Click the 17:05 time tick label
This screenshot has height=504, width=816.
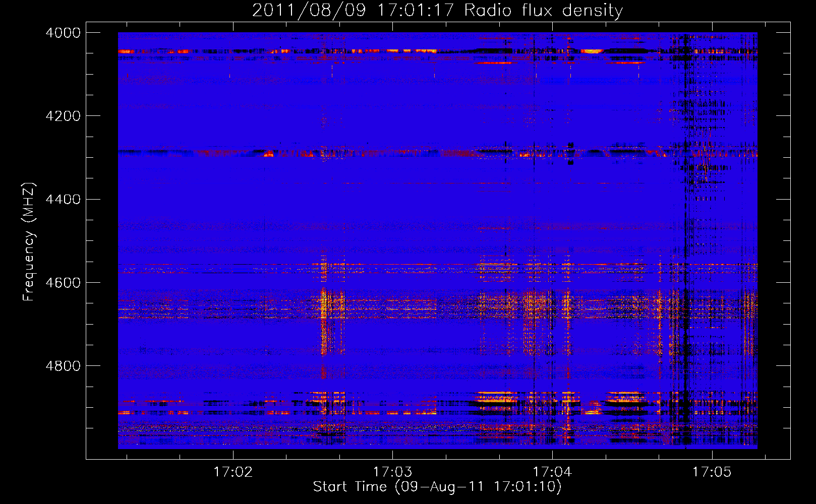712,472
